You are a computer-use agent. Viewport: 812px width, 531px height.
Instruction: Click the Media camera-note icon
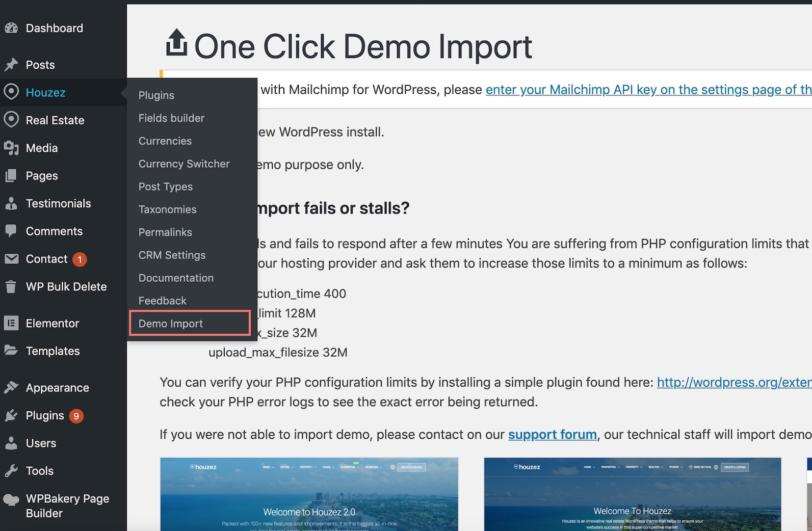pyautogui.click(x=11, y=148)
